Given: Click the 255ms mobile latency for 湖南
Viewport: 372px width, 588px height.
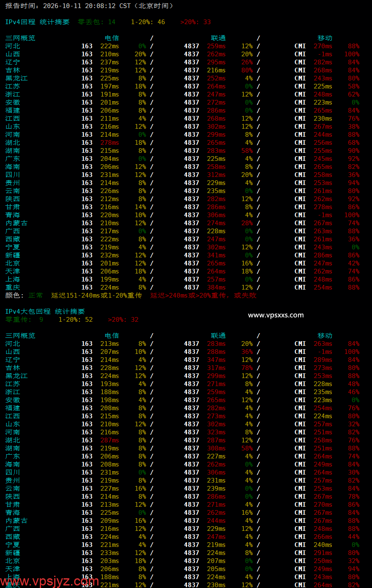Looking at the screenshot, I should [323, 151].
